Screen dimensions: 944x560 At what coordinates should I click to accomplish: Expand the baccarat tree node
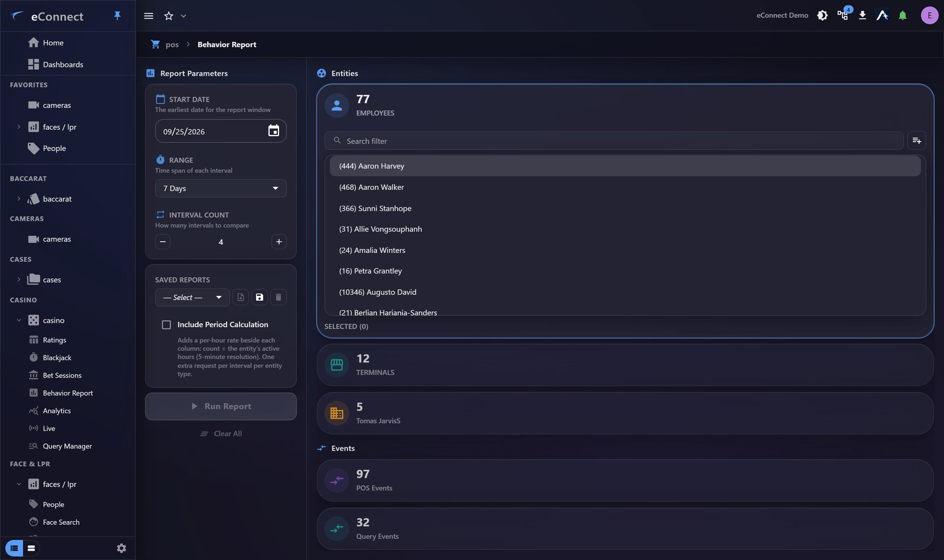[19, 199]
